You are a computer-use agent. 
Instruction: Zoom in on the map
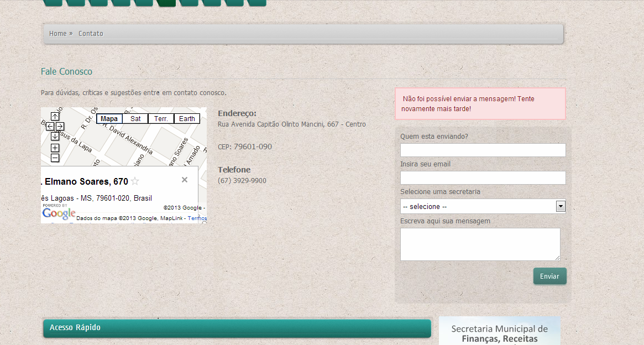[55, 148]
